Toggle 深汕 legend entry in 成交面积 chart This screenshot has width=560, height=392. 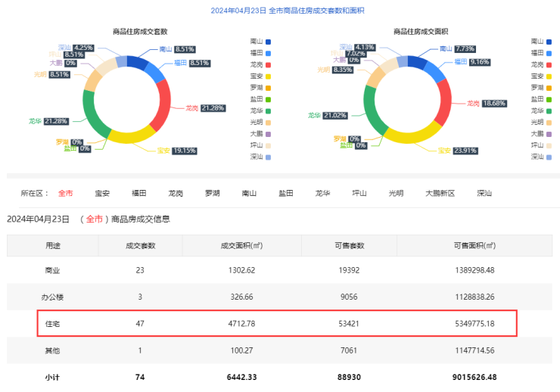point(542,157)
